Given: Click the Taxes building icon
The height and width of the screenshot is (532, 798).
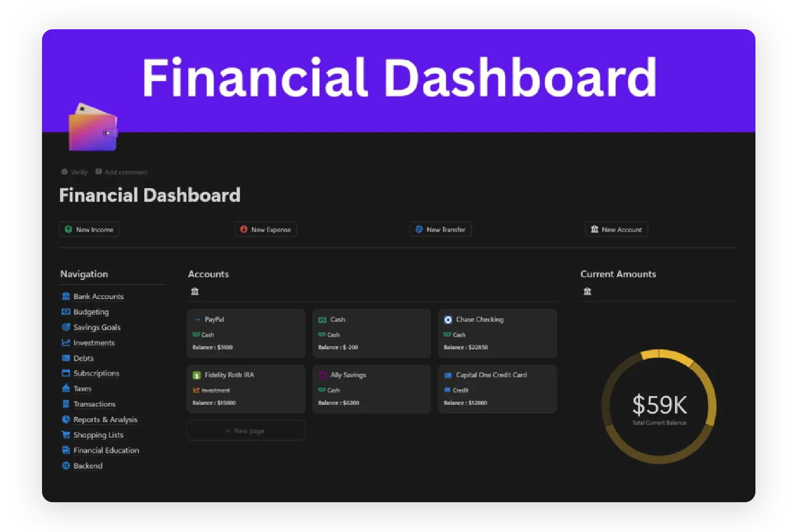Looking at the screenshot, I should pos(66,388).
